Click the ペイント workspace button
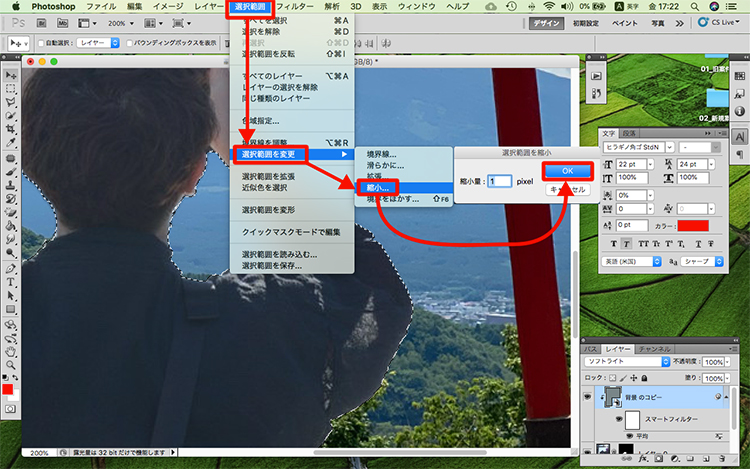The image size is (750, 469). click(625, 23)
